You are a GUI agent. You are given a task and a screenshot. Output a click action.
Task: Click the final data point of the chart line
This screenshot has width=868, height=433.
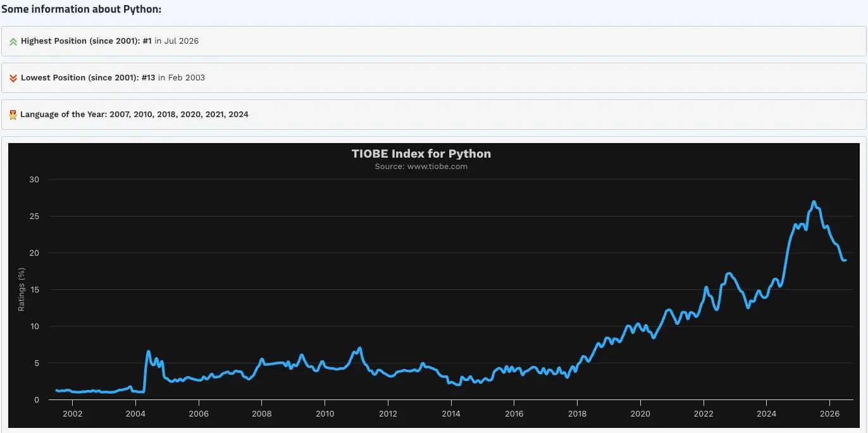coord(845,260)
